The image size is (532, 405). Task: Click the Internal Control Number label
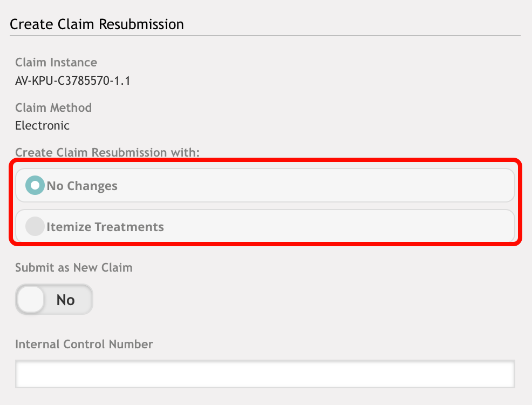84,344
